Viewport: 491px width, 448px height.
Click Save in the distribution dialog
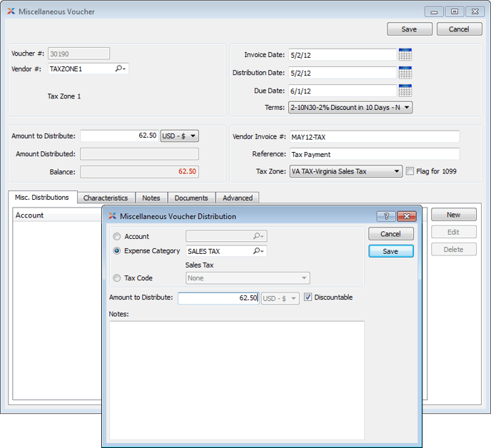point(390,251)
